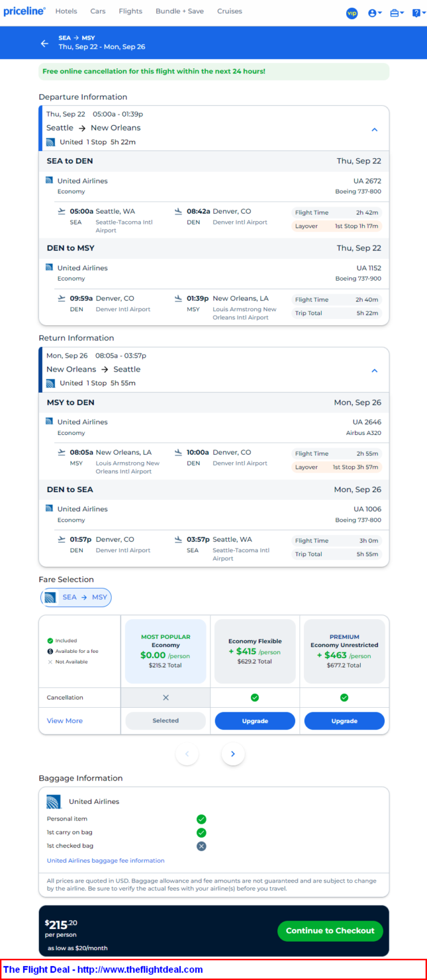Collapse the Seattle to New Orleans departure details
This screenshot has width=427, height=980.
coord(374,129)
